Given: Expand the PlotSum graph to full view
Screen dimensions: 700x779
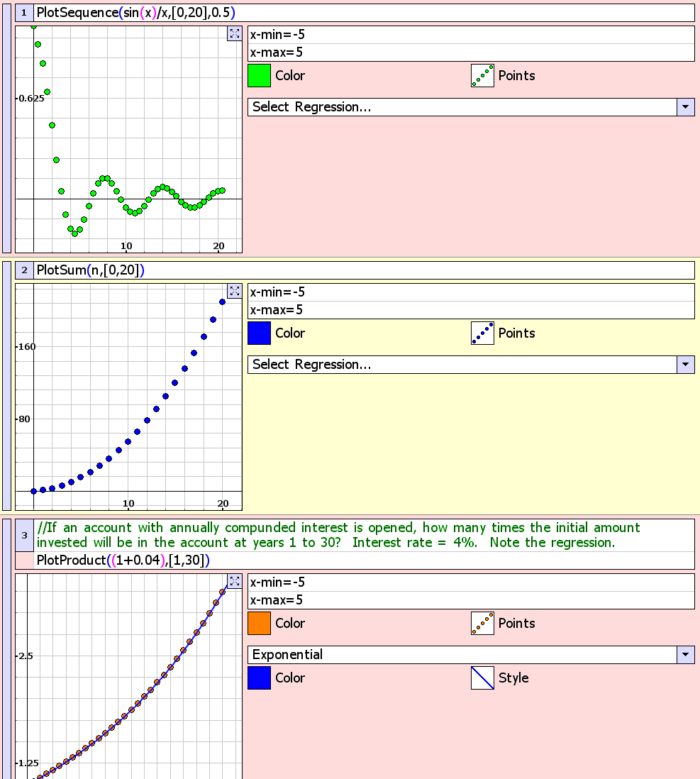Looking at the screenshot, I should pos(235,291).
